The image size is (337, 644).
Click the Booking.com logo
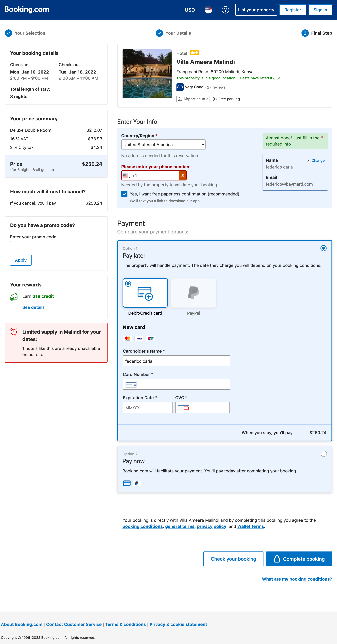pyautogui.click(x=27, y=9)
